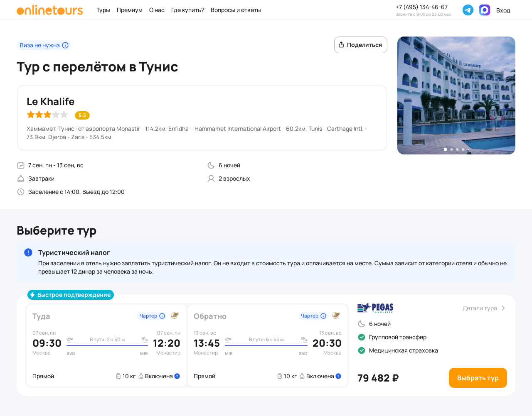Open the hotel photo of Le Khalife
This screenshot has width=532, height=416.
[456, 95]
